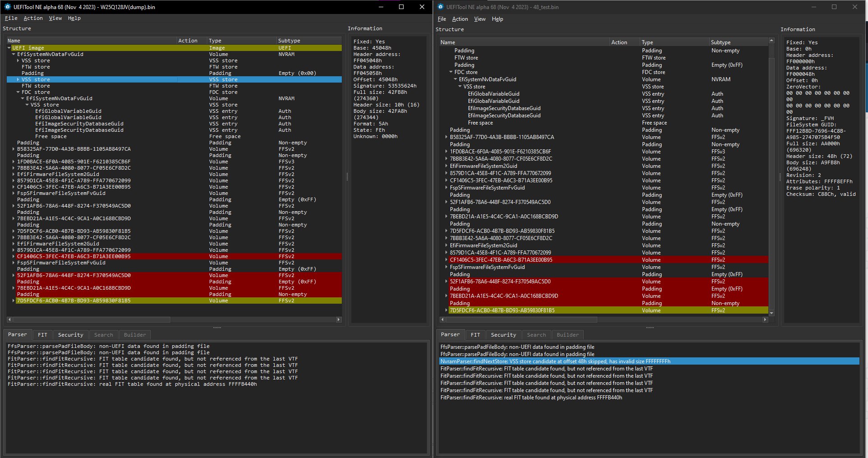Click the NvramParser VSS store skipped message
Screen dimensions: 868x458
tap(555, 361)
